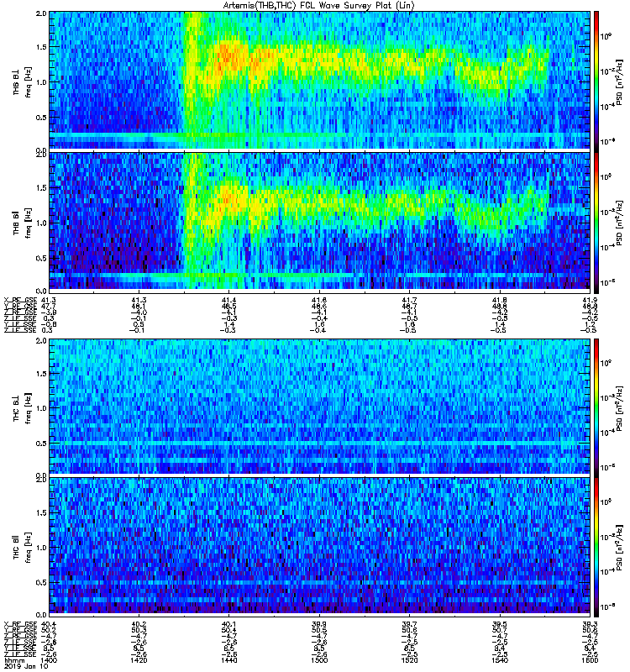Click the PSD [nT²/Hz] label of THC B∥ panel

click(x=620, y=548)
